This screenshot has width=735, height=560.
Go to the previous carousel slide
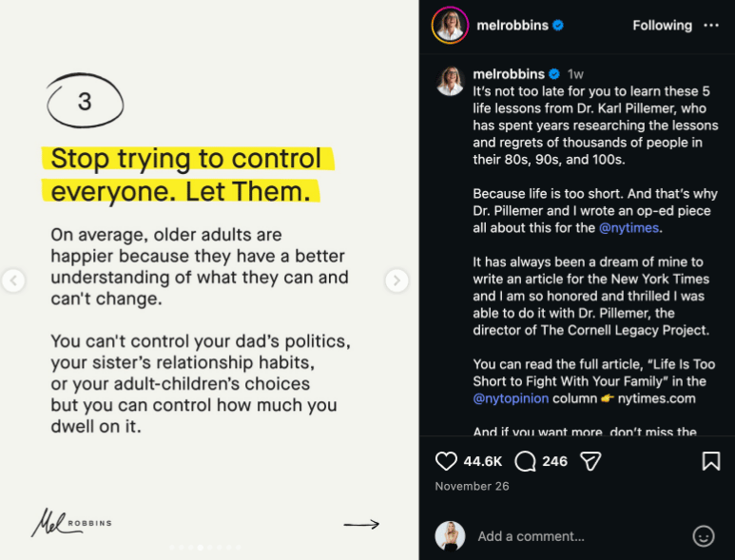tap(13, 280)
